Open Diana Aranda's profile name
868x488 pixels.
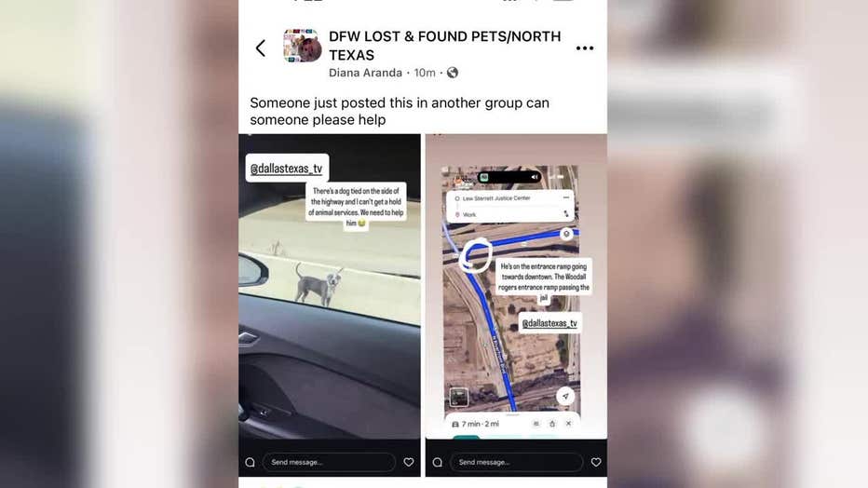point(365,73)
